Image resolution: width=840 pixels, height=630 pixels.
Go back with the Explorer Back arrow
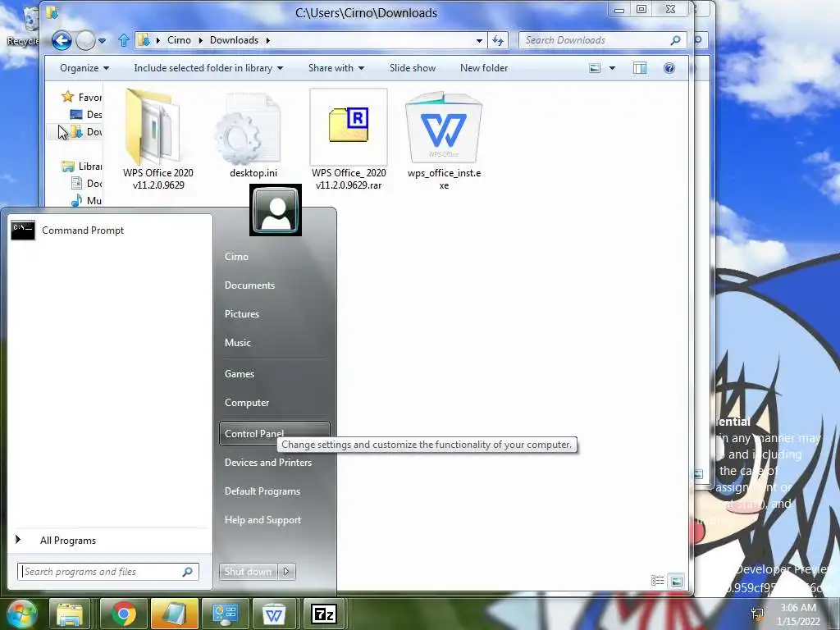click(x=62, y=40)
